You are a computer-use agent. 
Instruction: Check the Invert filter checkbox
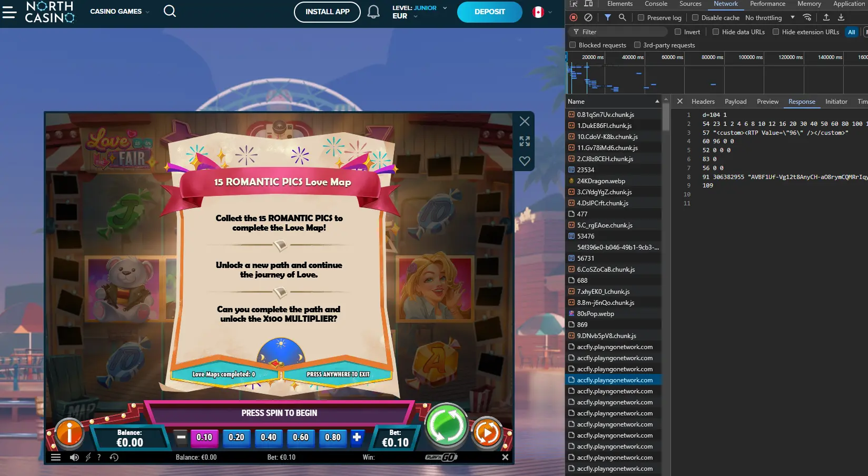click(x=678, y=32)
